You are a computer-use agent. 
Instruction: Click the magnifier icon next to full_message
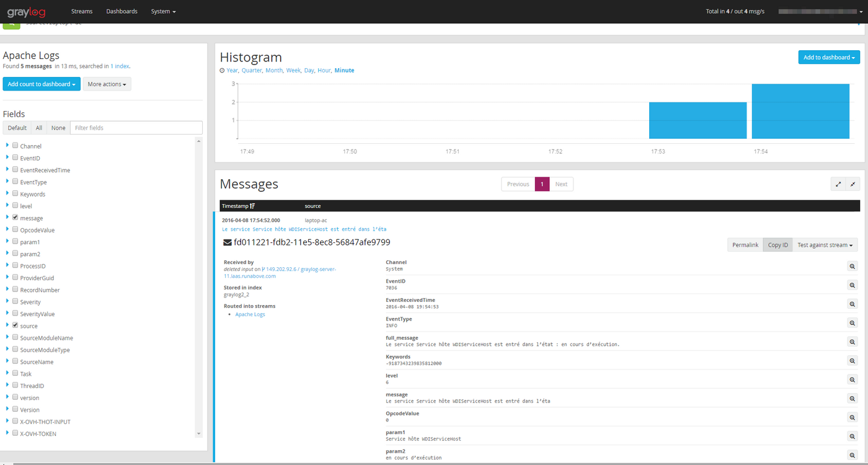tap(852, 342)
